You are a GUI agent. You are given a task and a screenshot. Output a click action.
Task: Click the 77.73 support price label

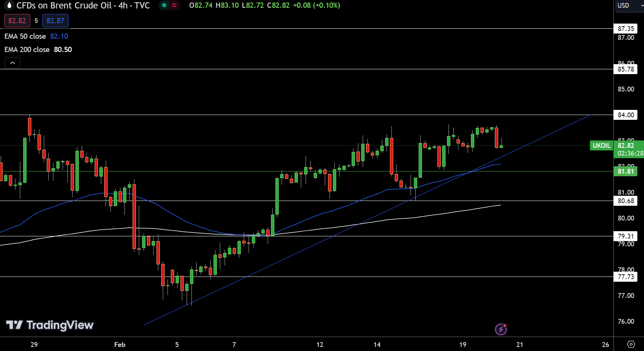(x=625, y=277)
